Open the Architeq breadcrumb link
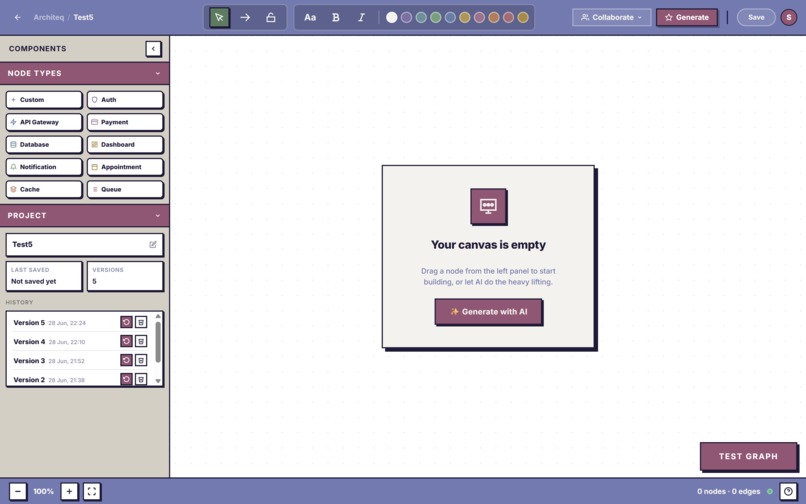 click(x=49, y=17)
